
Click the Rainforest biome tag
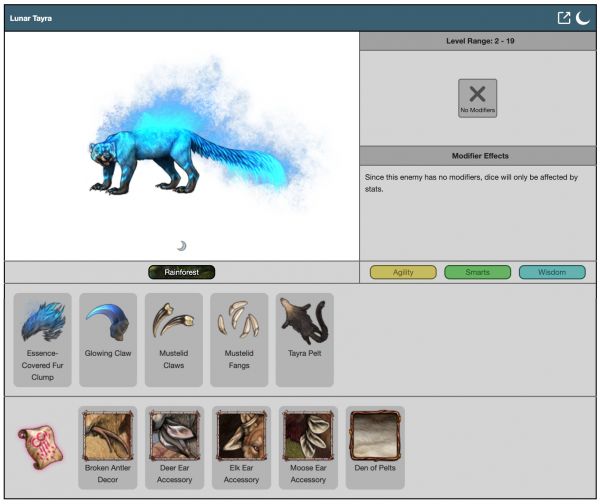pyautogui.click(x=181, y=272)
